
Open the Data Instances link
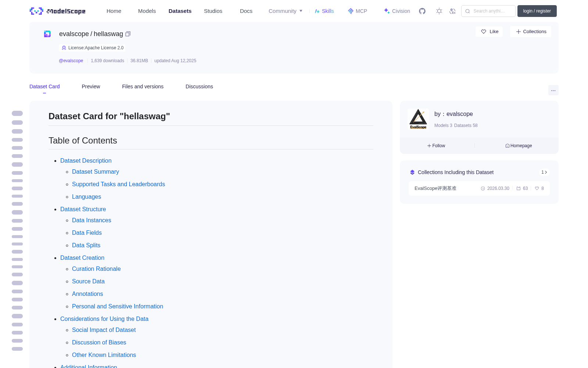pyautogui.click(x=92, y=220)
